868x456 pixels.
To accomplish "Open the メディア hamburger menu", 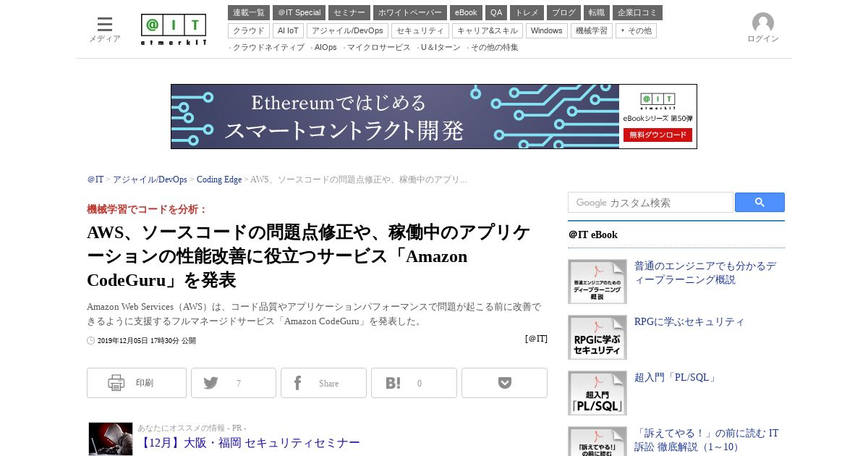I will pyautogui.click(x=105, y=30).
